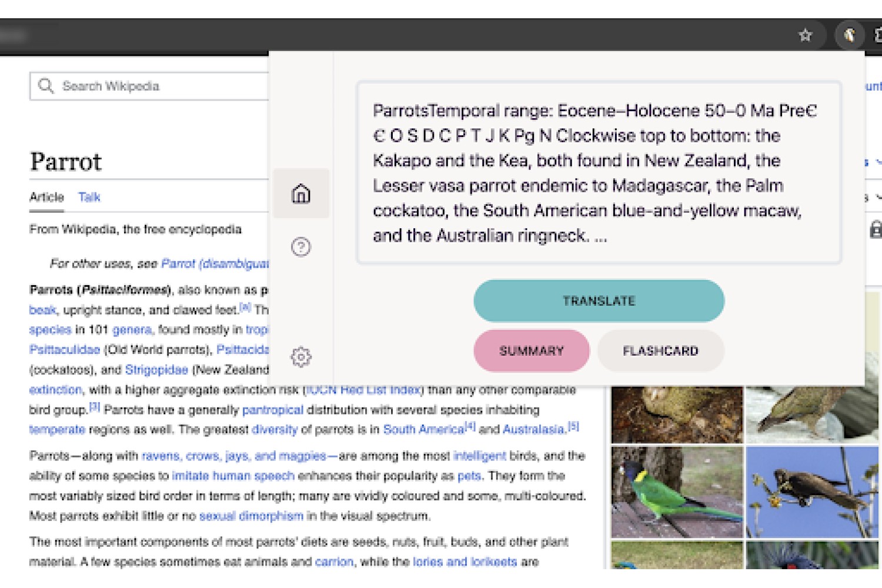Open the Strigopidae link

156,370
